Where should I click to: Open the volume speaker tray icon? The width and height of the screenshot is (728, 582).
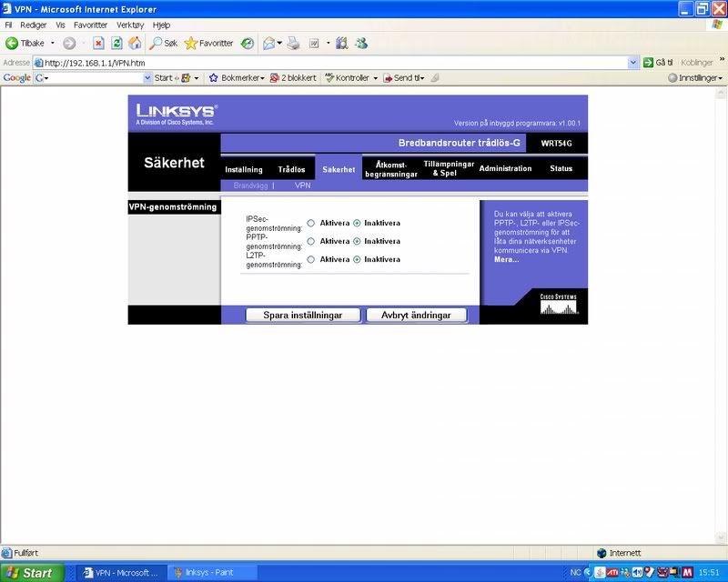pyautogui.click(x=638, y=572)
